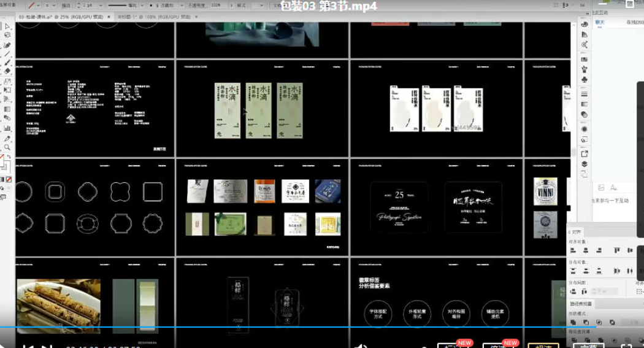644x348 pixels.
Task: Click the 对齐对象 label in Align panel
Action: [578, 242]
